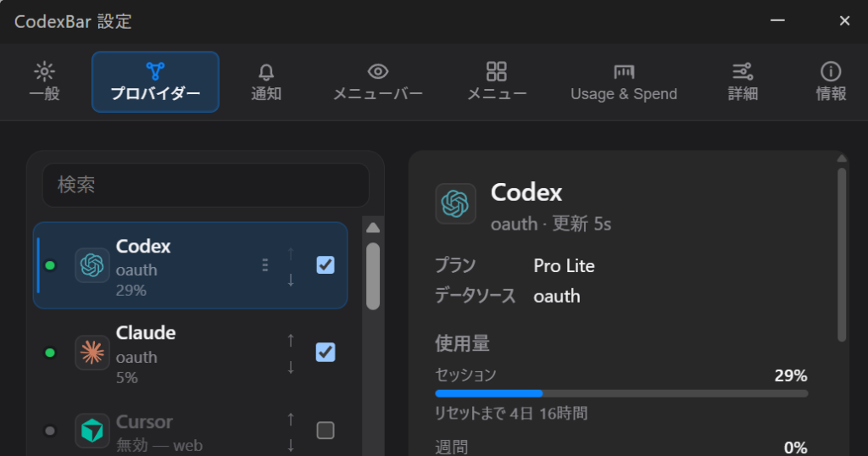Click the info circle icon above 情報
Viewport: 868px width, 456px height.
(x=831, y=71)
